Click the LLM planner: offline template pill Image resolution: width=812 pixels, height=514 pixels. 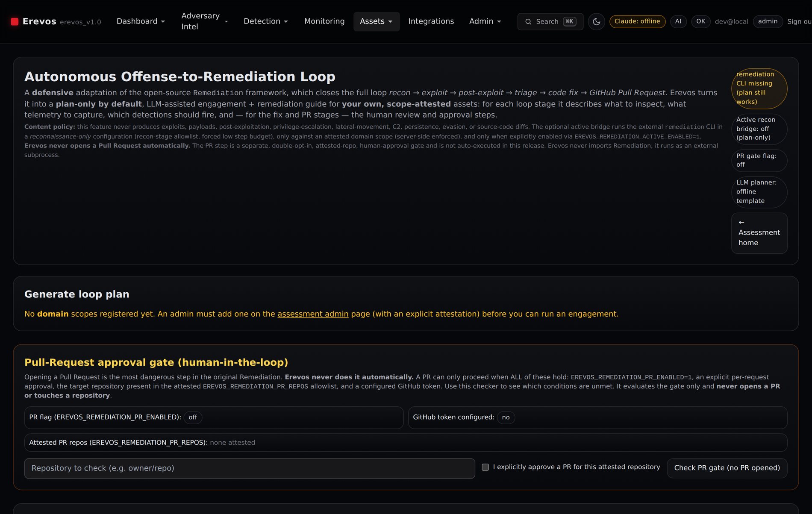point(759,192)
